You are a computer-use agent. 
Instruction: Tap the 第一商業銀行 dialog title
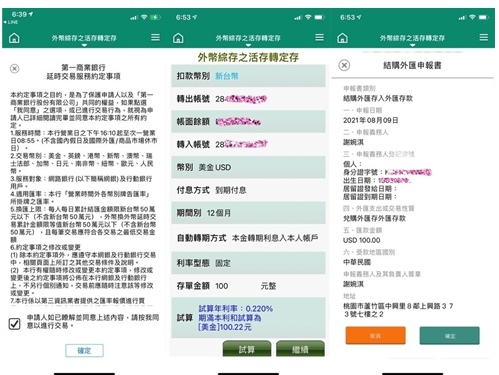tap(83, 67)
